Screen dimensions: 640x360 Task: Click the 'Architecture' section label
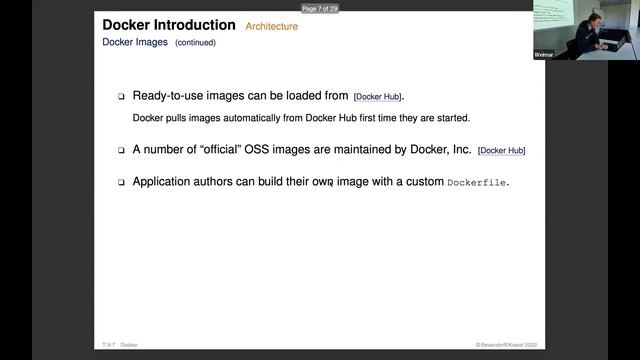[x=271, y=27]
